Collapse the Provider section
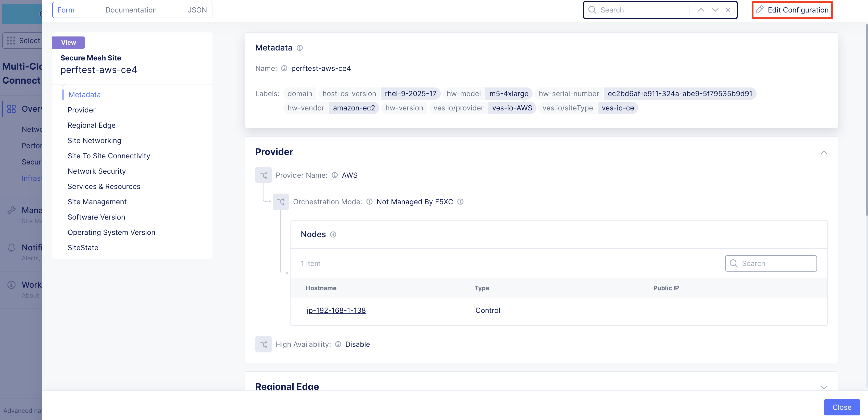 pyautogui.click(x=824, y=152)
